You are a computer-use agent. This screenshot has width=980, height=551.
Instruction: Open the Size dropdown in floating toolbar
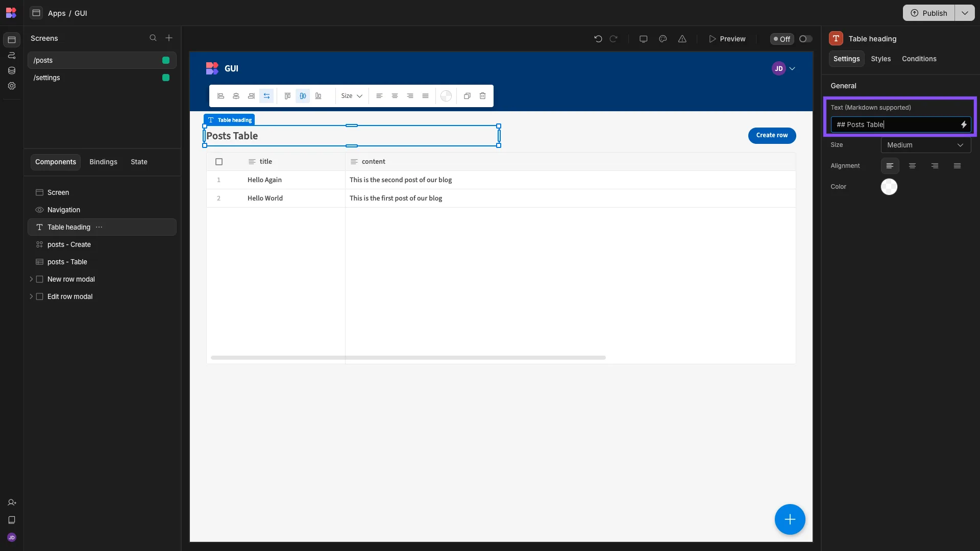352,96
